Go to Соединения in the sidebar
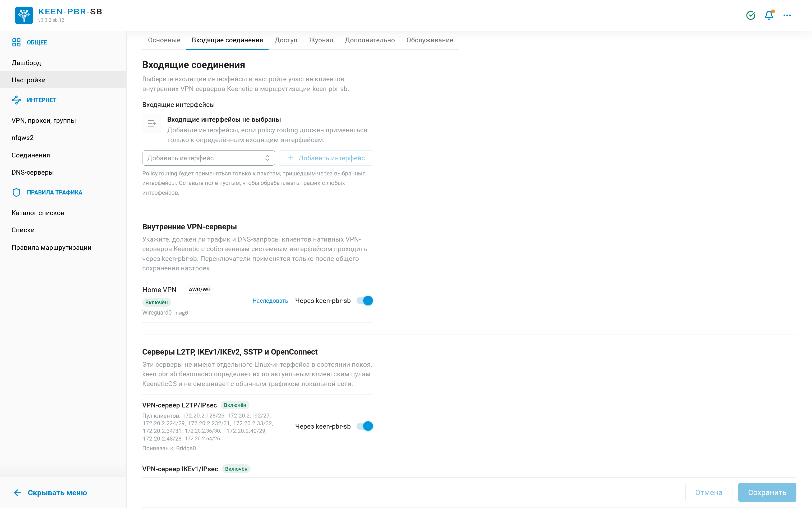This screenshot has width=812, height=508. pyautogui.click(x=63, y=155)
